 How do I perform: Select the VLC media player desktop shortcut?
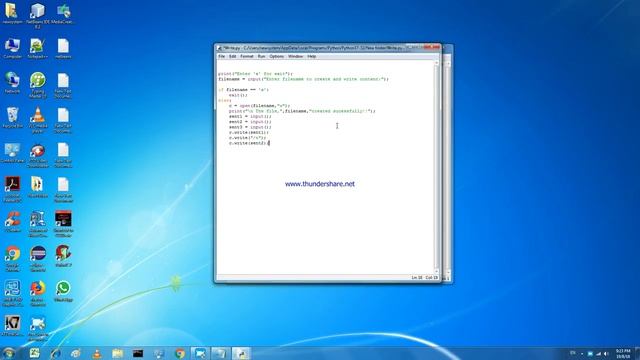[38, 120]
